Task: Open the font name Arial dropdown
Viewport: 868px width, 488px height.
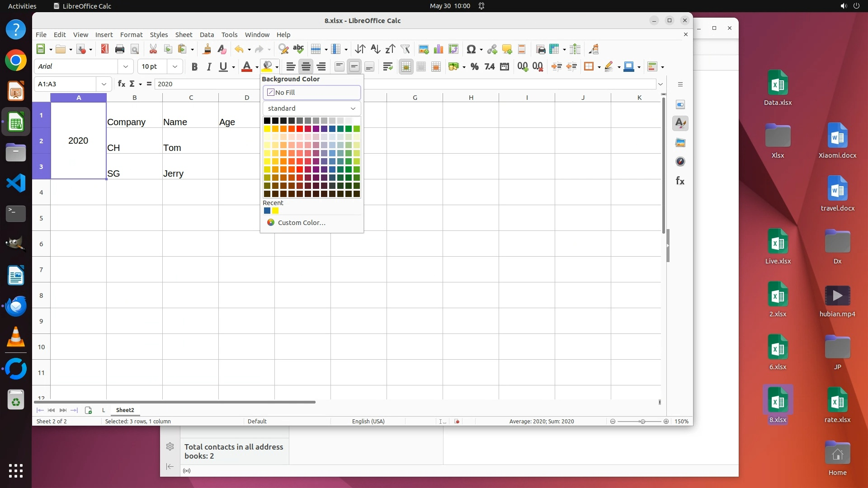Action: pos(125,67)
